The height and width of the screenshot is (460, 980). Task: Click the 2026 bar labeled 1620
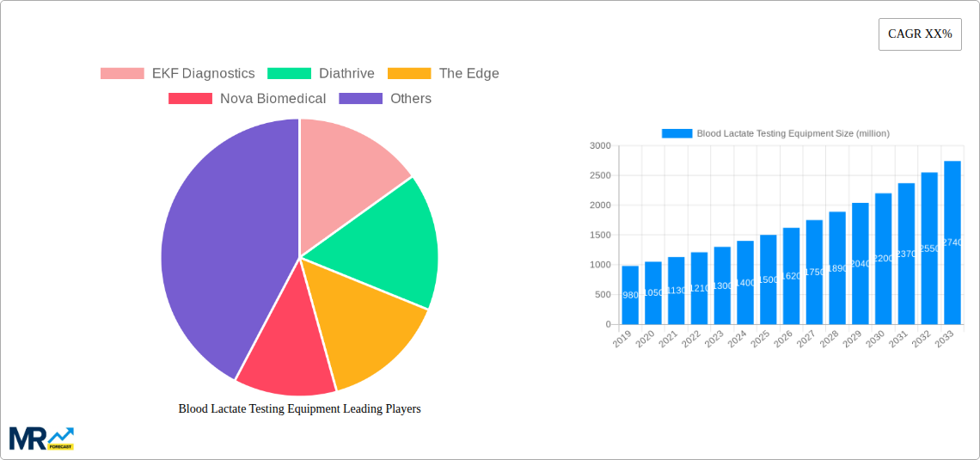pos(791,276)
